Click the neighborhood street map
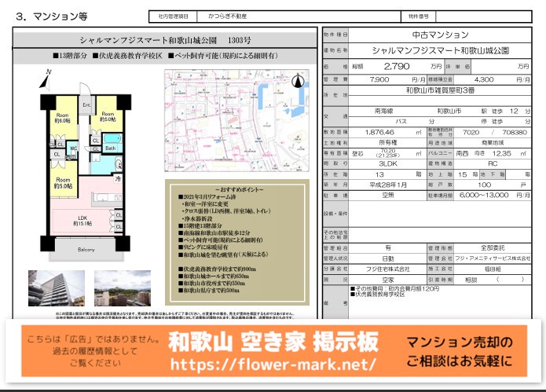 point(237,116)
